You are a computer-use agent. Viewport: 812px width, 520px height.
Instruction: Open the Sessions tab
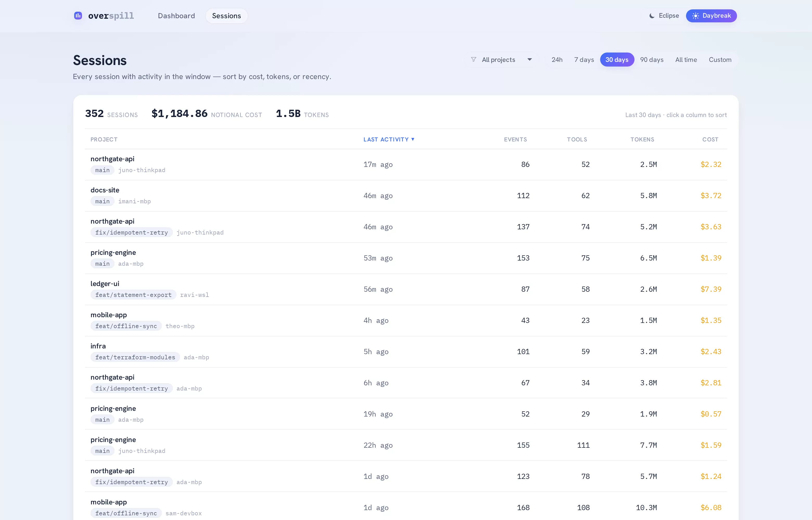[226, 16]
